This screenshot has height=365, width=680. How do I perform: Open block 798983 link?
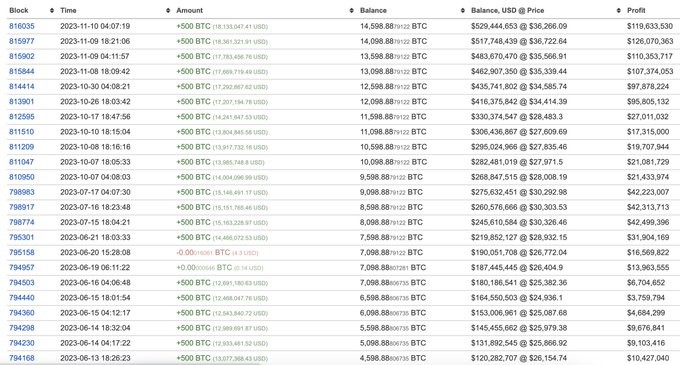point(22,192)
